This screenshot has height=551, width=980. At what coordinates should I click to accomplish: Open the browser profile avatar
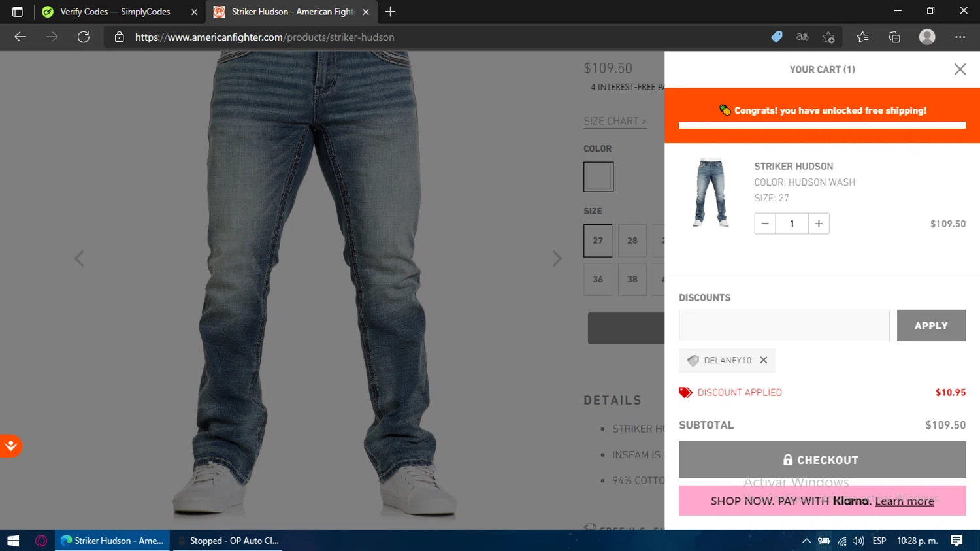pos(927,37)
